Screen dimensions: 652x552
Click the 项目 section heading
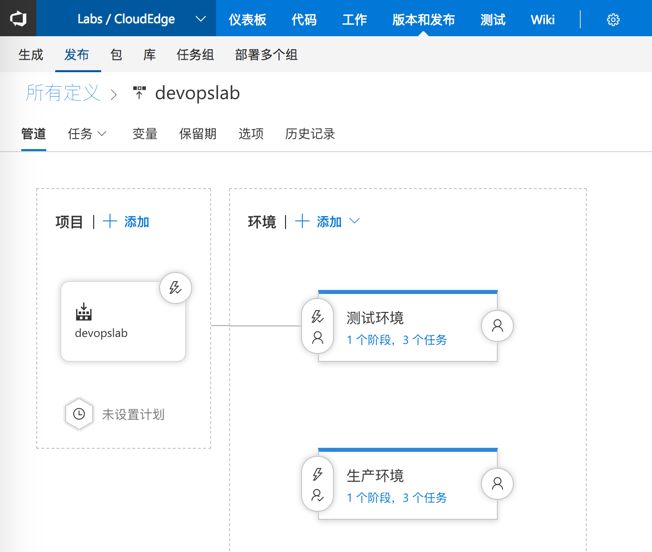(x=69, y=222)
